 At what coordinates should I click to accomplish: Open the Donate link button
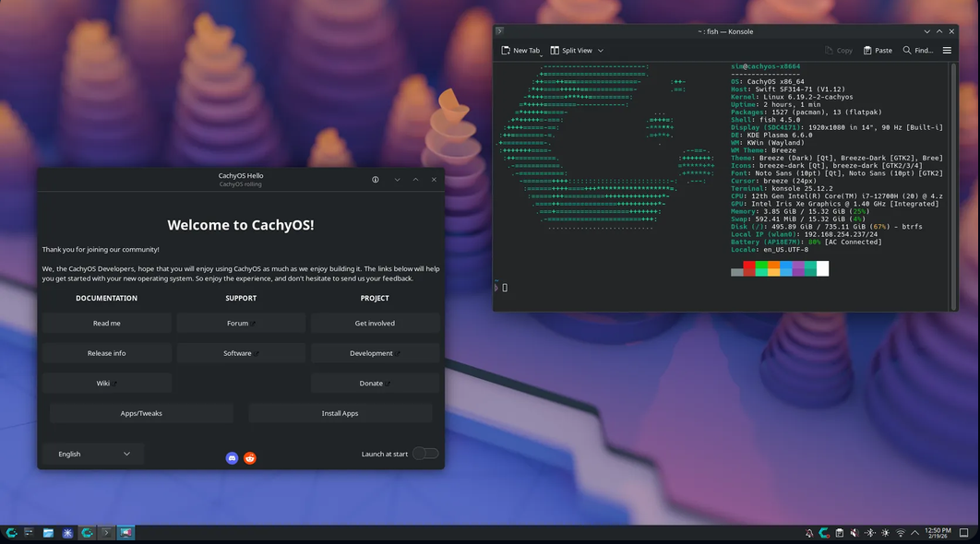(x=375, y=384)
